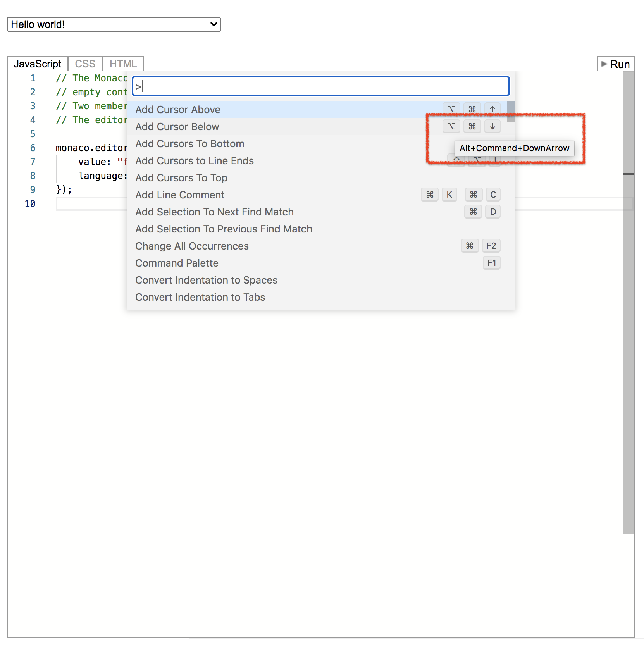Select the JavaScript tab
This screenshot has width=644, height=651.
tap(38, 63)
